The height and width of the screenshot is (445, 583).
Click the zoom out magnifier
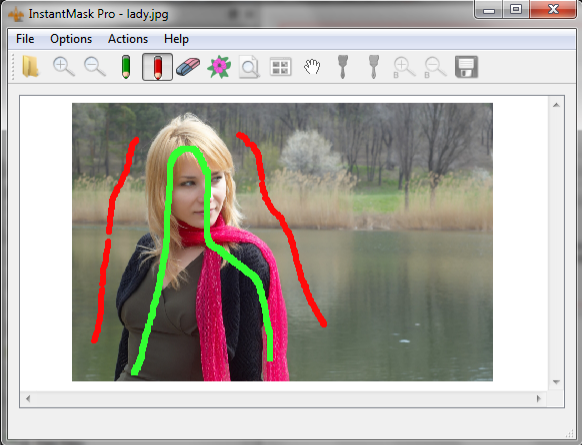(95, 67)
